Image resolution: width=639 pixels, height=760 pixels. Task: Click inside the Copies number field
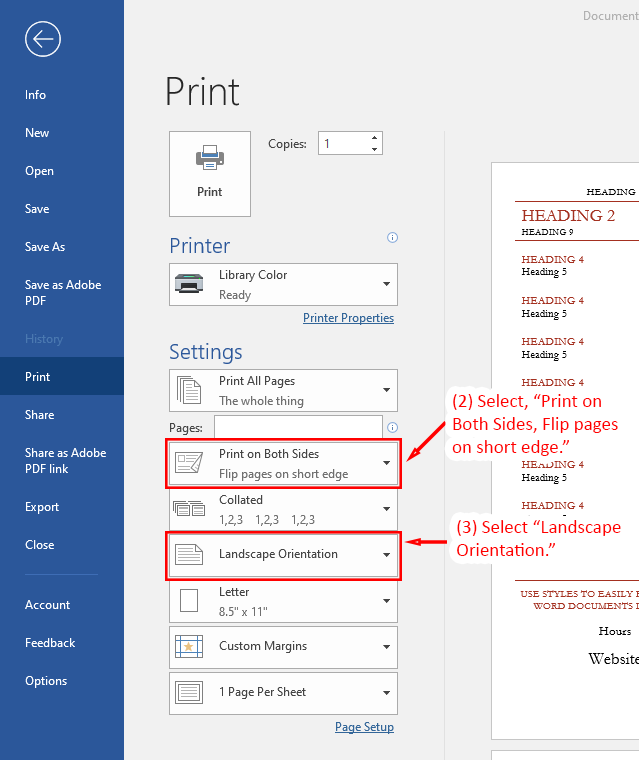[344, 143]
